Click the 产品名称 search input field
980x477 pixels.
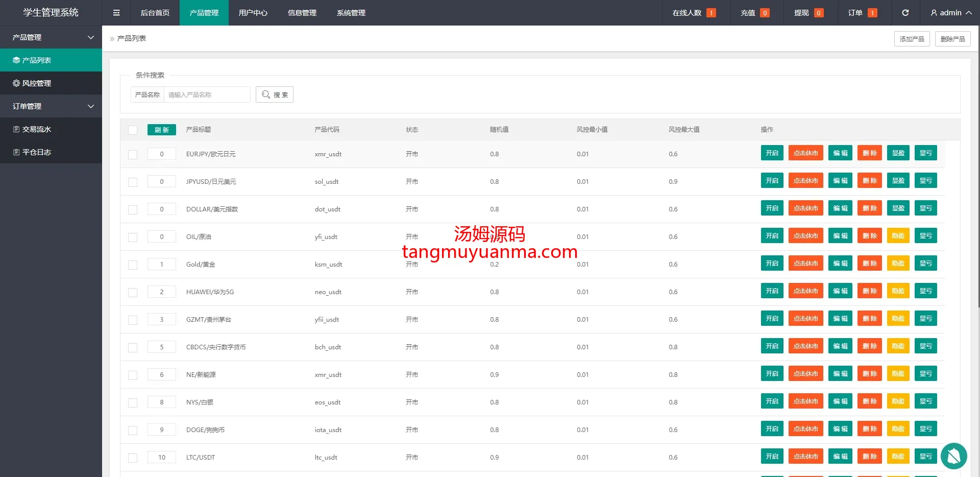[x=207, y=94]
